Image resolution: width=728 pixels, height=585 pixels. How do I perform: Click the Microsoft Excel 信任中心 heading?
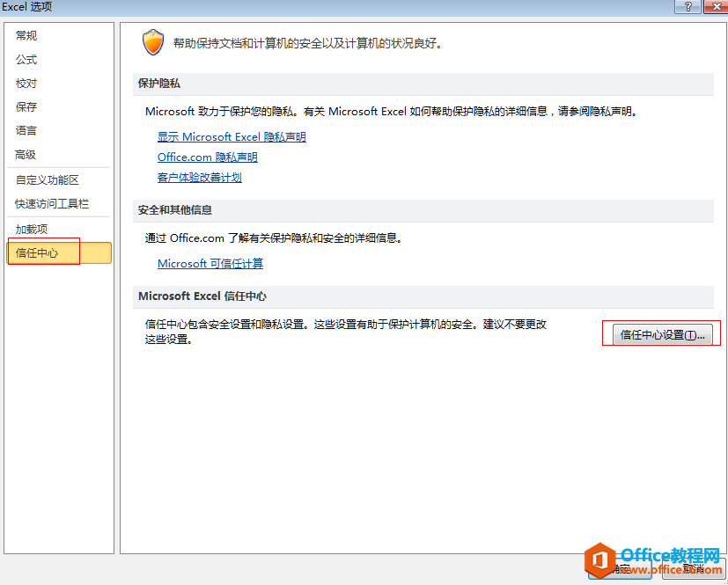202,296
